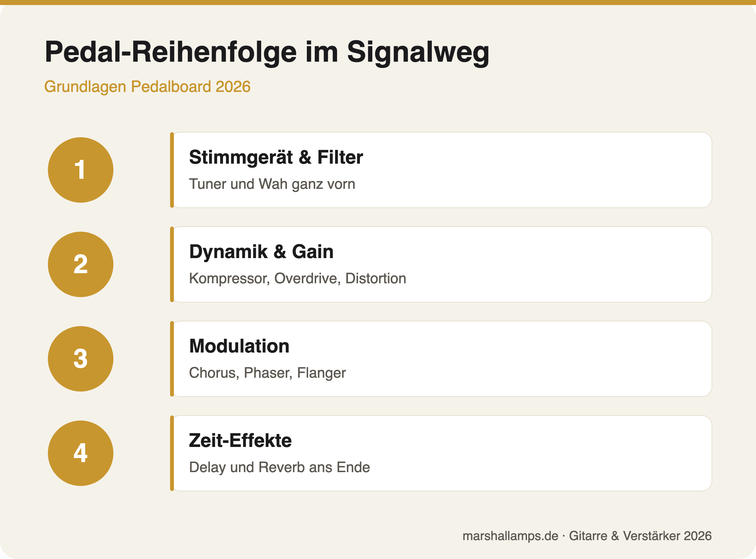Click the Zeit-Effekte heading text

pyautogui.click(x=240, y=441)
